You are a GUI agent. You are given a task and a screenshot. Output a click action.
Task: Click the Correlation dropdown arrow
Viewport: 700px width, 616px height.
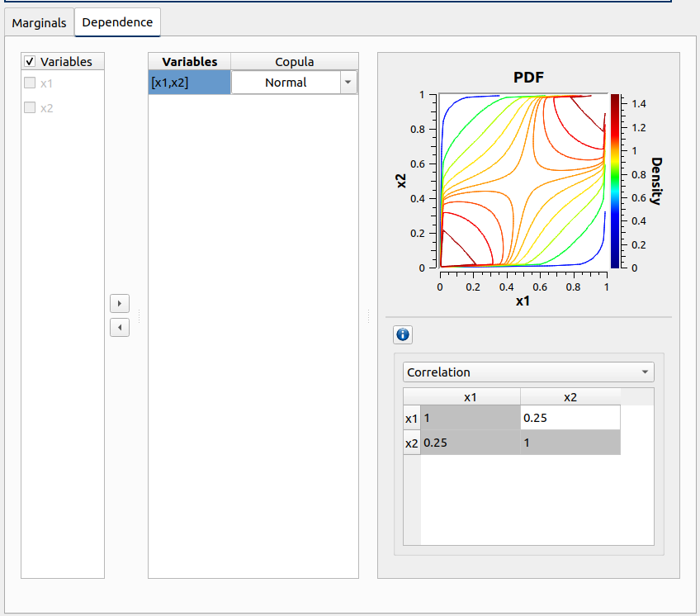(645, 372)
